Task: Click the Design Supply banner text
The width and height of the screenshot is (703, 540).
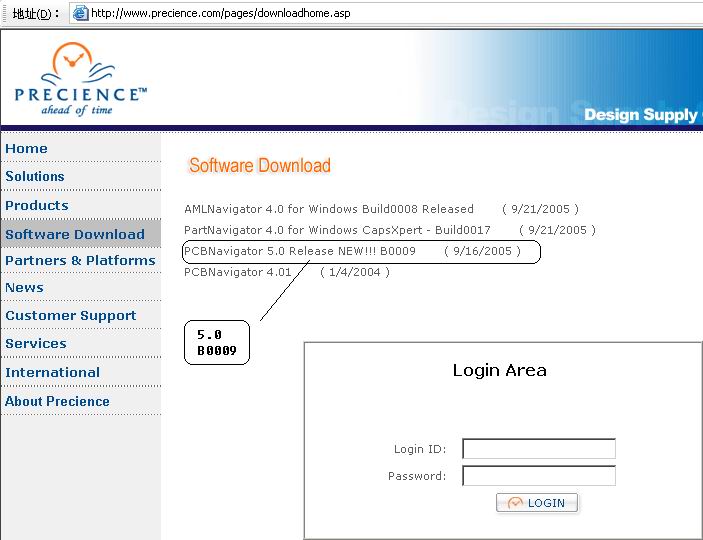Action: tap(642, 115)
